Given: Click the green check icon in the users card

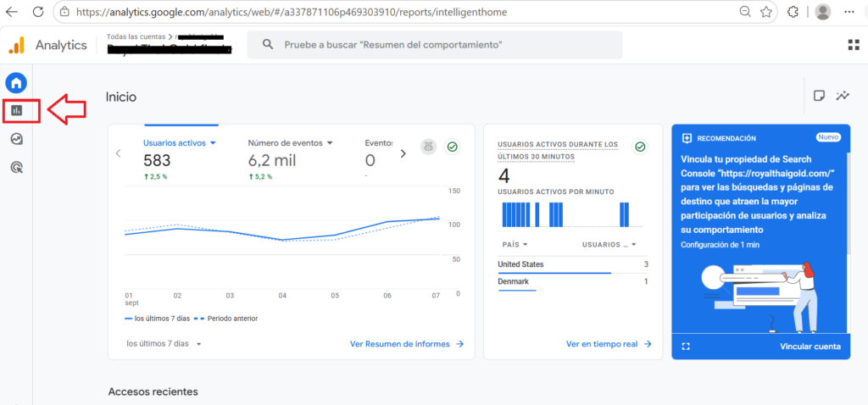Looking at the screenshot, I should (453, 147).
